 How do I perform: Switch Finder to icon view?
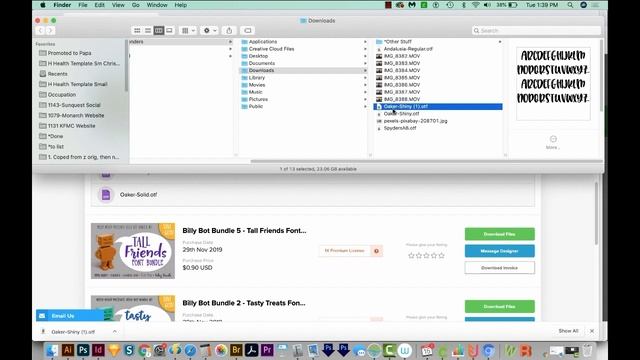tap(137, 31)
